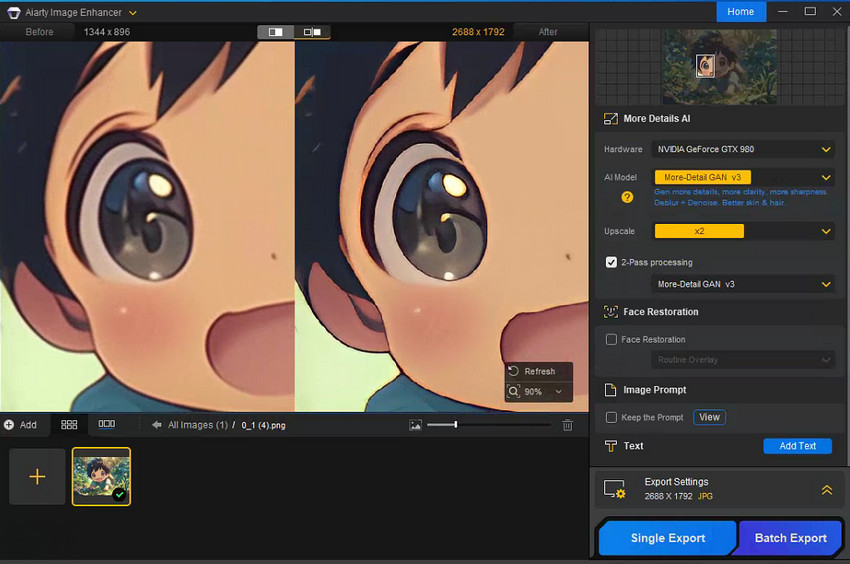Select the split-view compare icon
This screenshot has width=850, height=564.
pyautogui.click(x=276, y=32)
